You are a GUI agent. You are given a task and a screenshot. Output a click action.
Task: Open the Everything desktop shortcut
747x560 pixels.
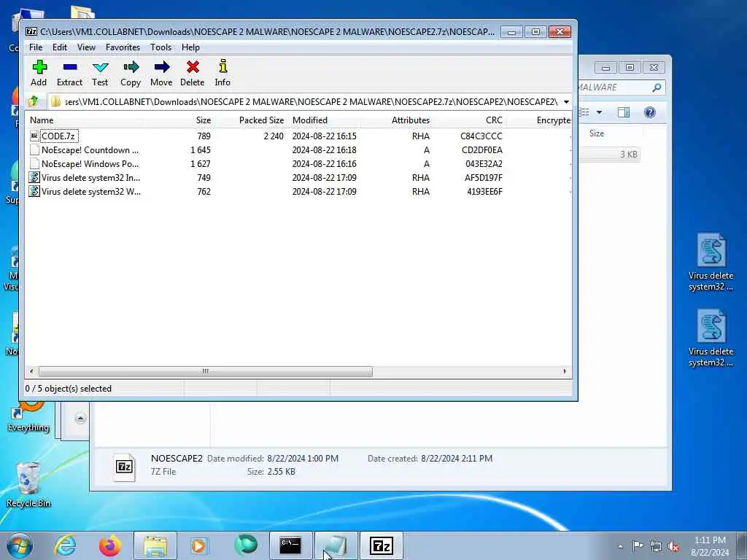(28, 416)
